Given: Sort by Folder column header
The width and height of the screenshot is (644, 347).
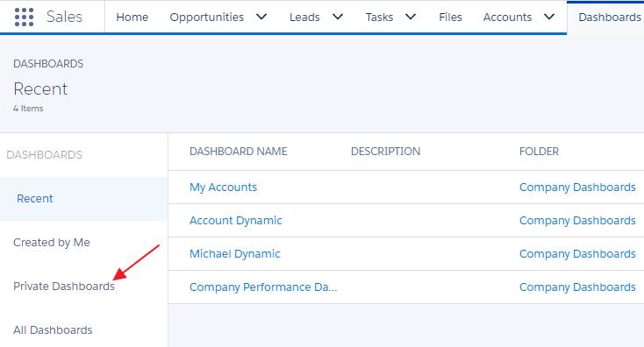Looking at the screenshot, I should (x=539, y=152).
